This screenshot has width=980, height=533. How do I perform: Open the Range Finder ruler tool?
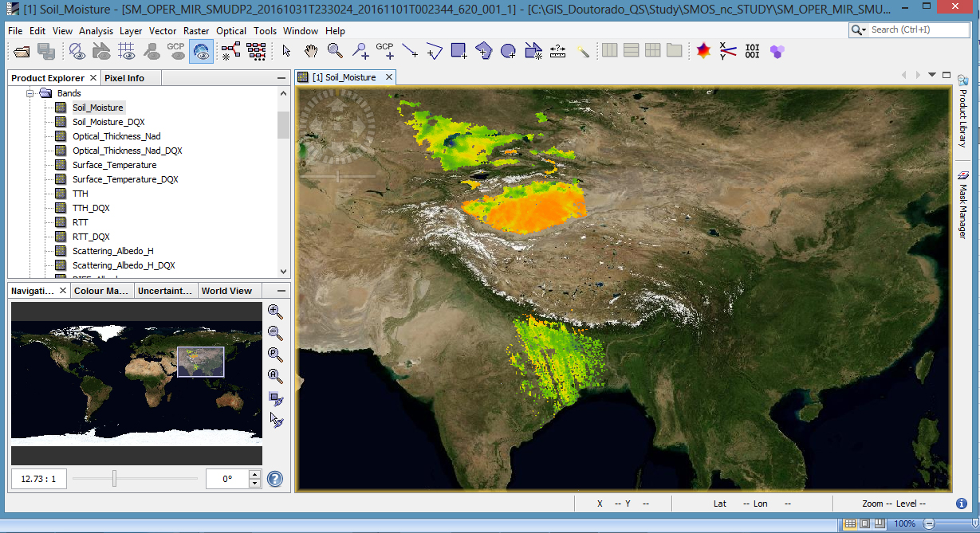557,51
